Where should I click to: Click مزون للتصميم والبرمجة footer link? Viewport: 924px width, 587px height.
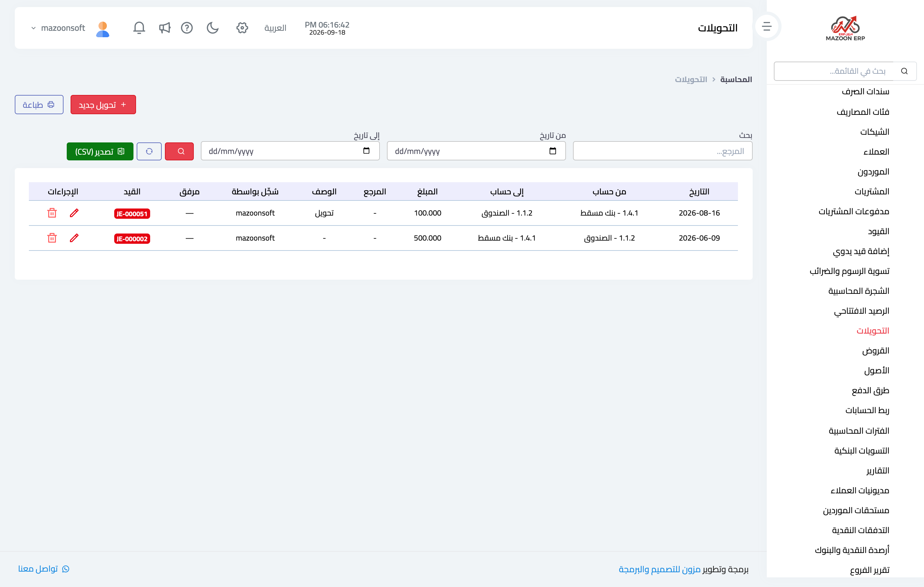coord(660,569)
